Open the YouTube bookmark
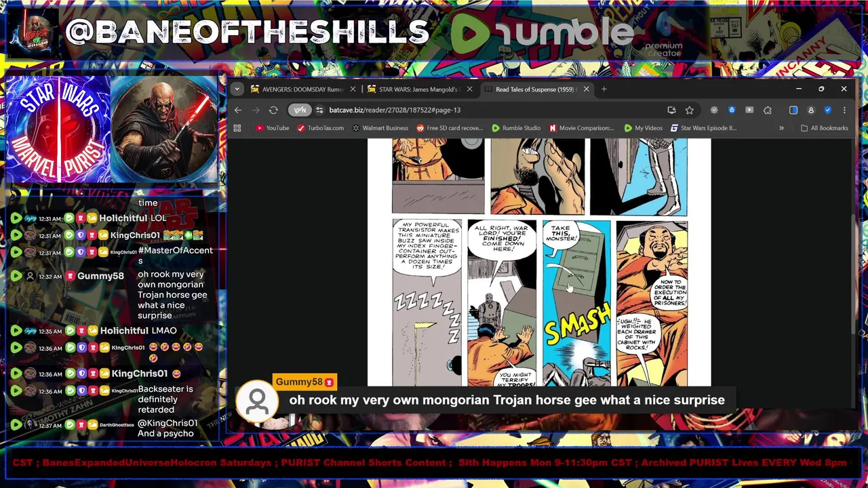The width and height of the screenshot is (868, 488). [x=273, y=128]
